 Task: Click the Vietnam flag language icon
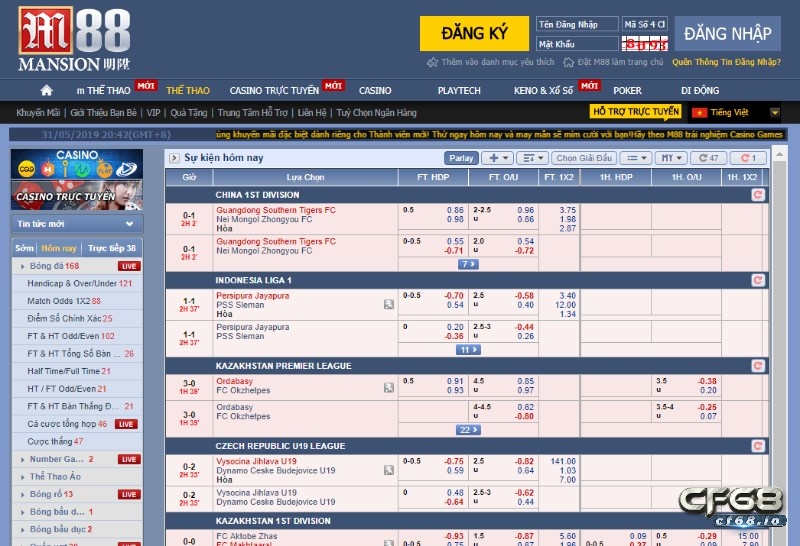coord(699,113)
